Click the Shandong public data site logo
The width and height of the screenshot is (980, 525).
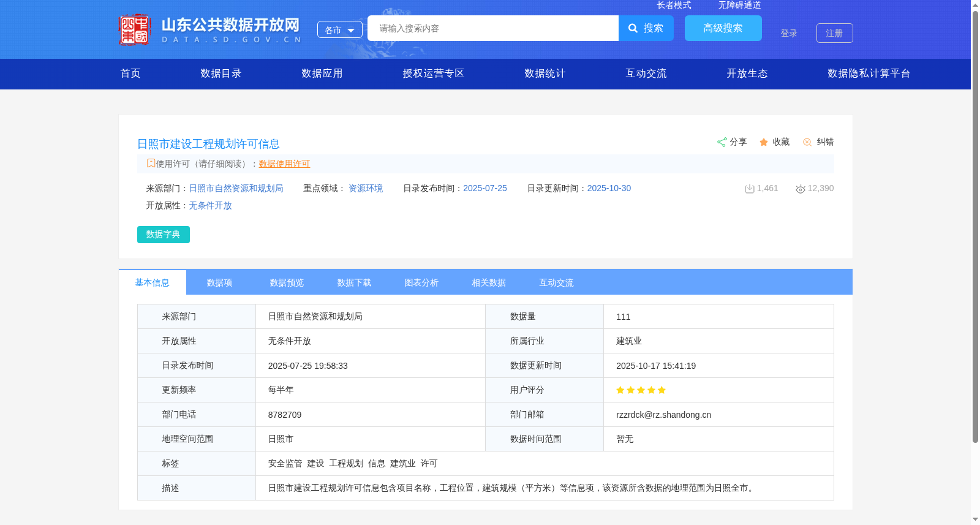coord(210,29)
